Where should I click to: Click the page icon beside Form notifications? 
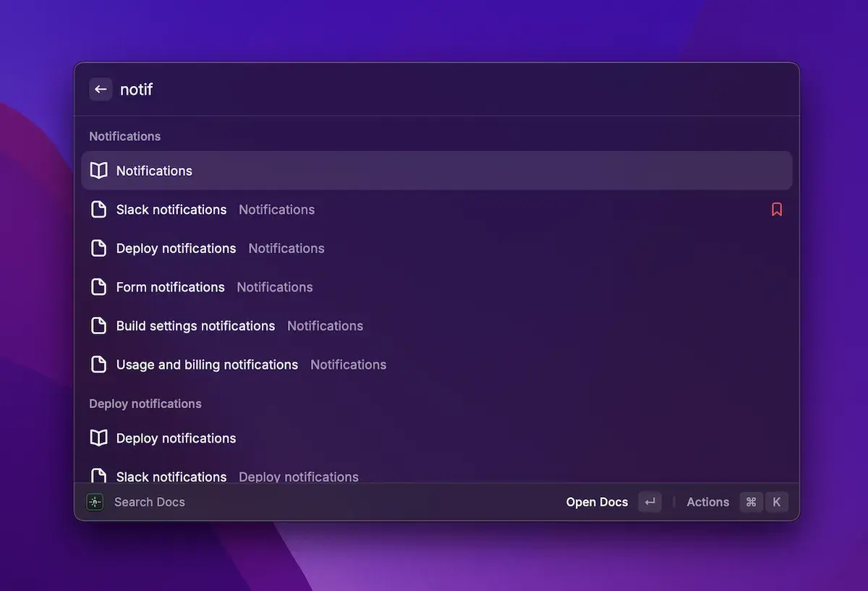[98, 287]
